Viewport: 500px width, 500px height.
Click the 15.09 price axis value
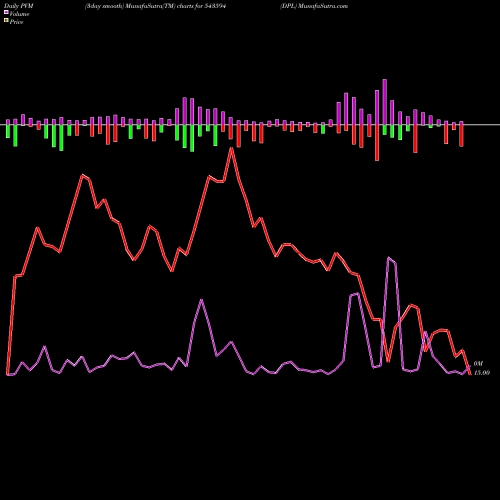[482, 373]
